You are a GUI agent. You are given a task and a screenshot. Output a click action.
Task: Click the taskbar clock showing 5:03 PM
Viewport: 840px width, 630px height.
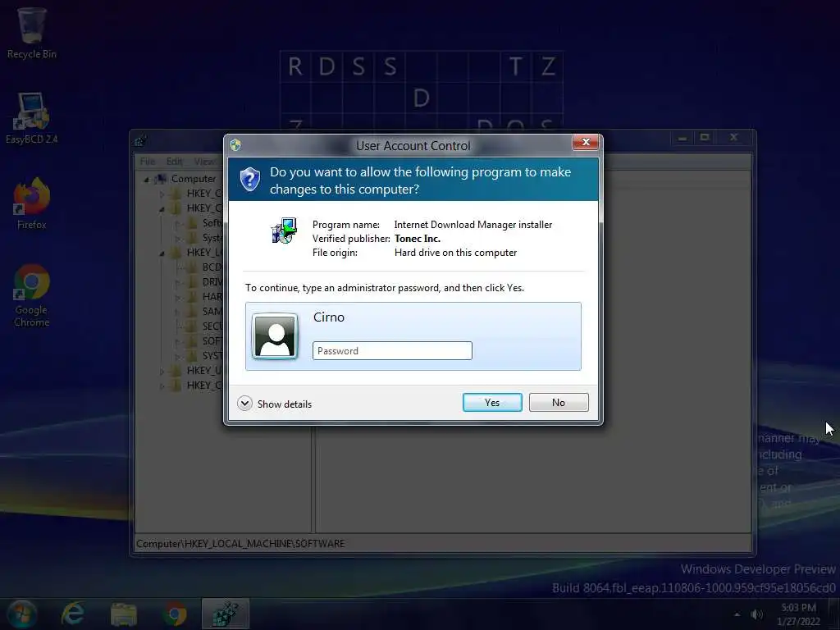coord(798,614)
